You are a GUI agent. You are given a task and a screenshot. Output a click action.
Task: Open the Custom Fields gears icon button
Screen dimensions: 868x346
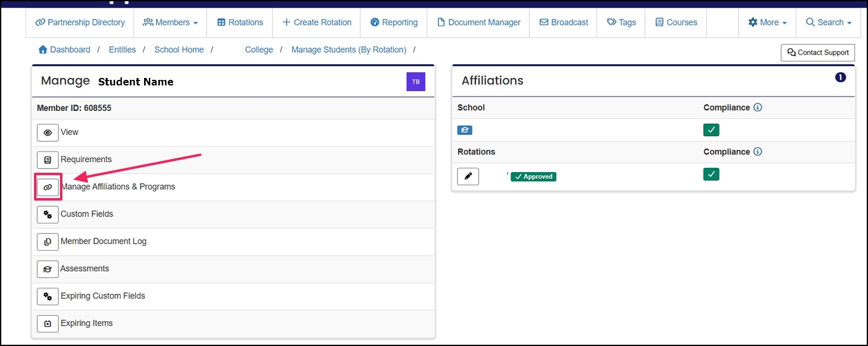[48, 214]
